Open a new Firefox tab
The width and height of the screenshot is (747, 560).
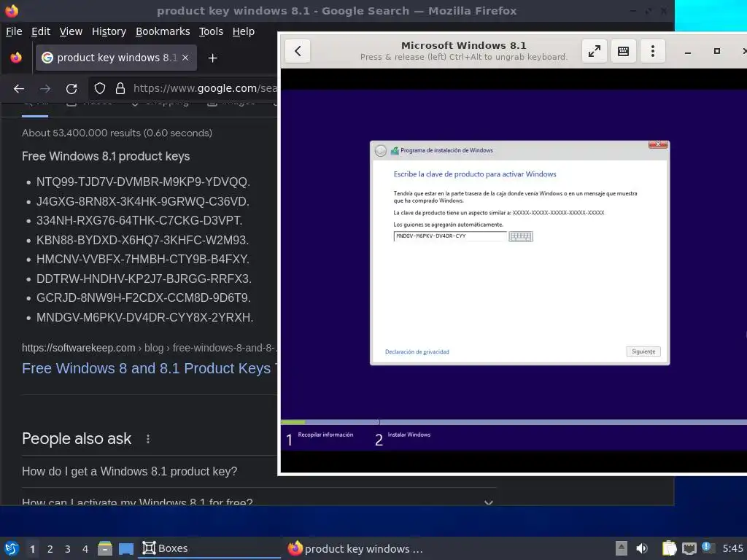(212, 58)
